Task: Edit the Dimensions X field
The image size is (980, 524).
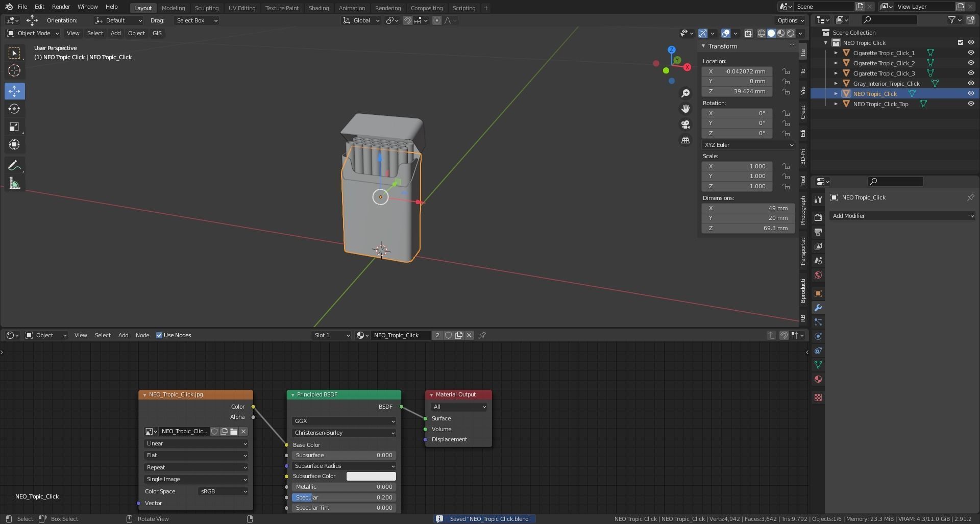Action: [x=748, y=208]
